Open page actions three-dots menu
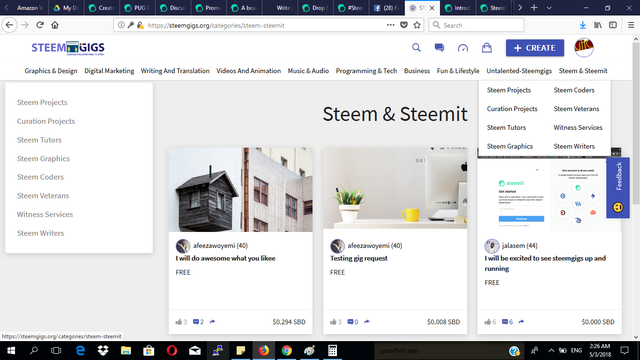The height and width of the screenshot is (360, 640). 391,25
